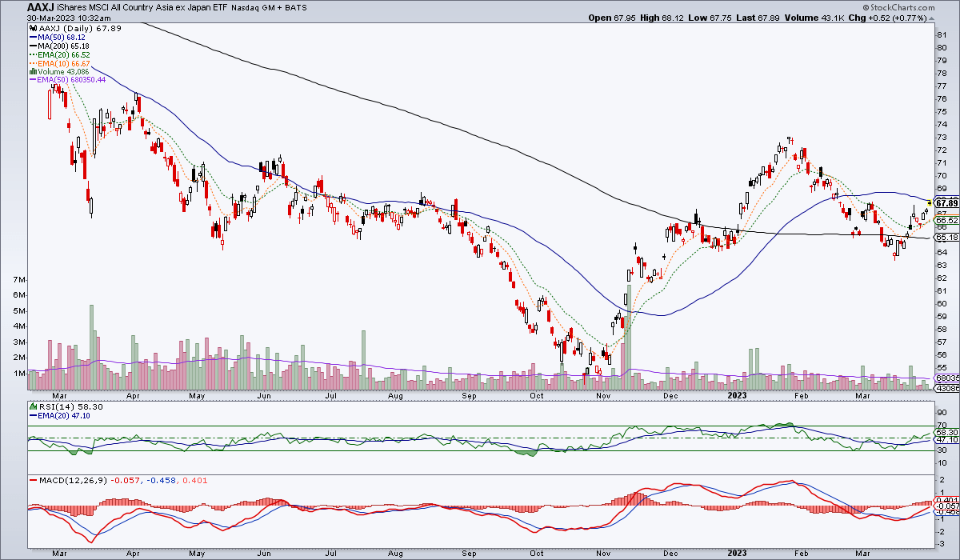Click the 65.18 MA(200) tag on the price axis
960x560 pixels.
click(x=946, y=238)
